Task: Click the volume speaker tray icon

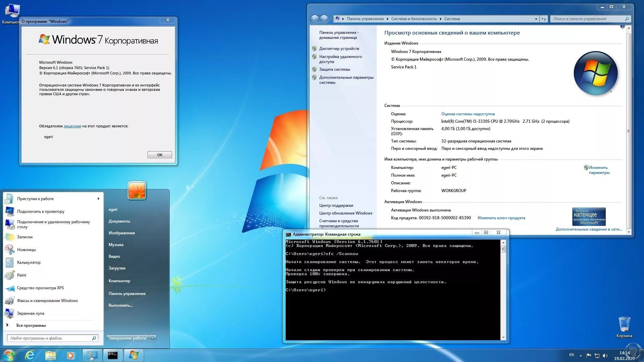Action: (605, 355)
